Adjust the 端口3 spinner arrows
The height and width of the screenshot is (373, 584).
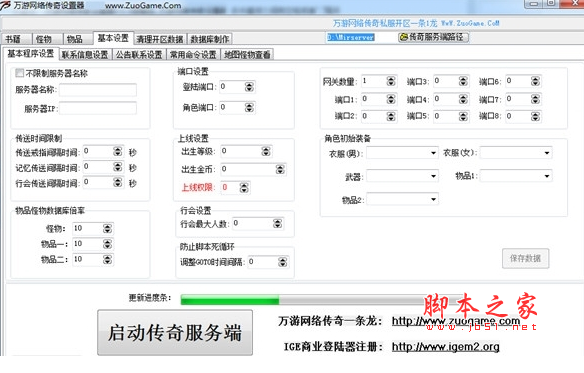[x=463, y=81]
